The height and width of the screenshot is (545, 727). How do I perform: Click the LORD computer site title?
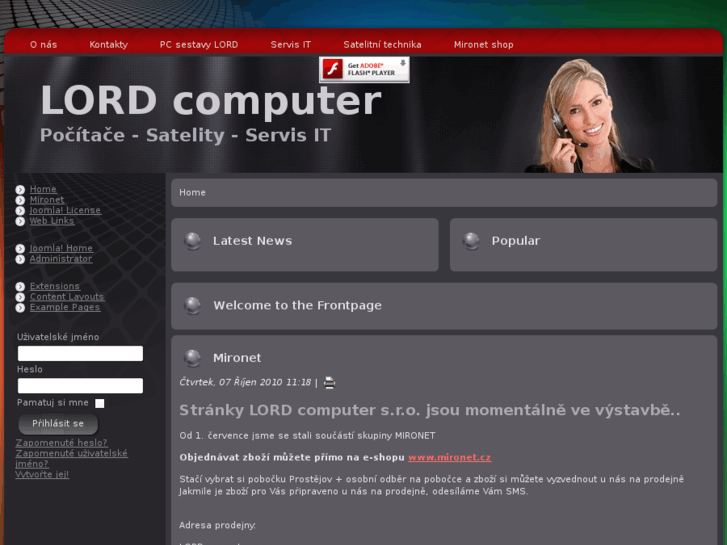(x=210, y=101)
